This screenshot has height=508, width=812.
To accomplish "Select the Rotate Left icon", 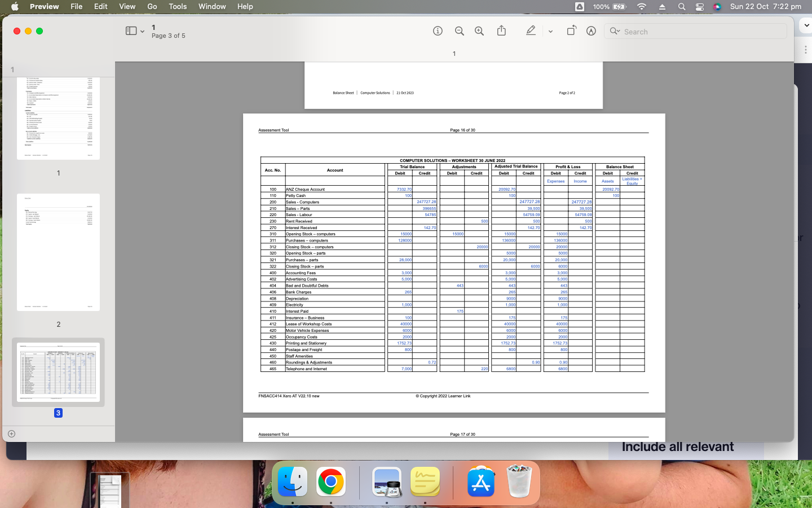I will coord(571,31).
